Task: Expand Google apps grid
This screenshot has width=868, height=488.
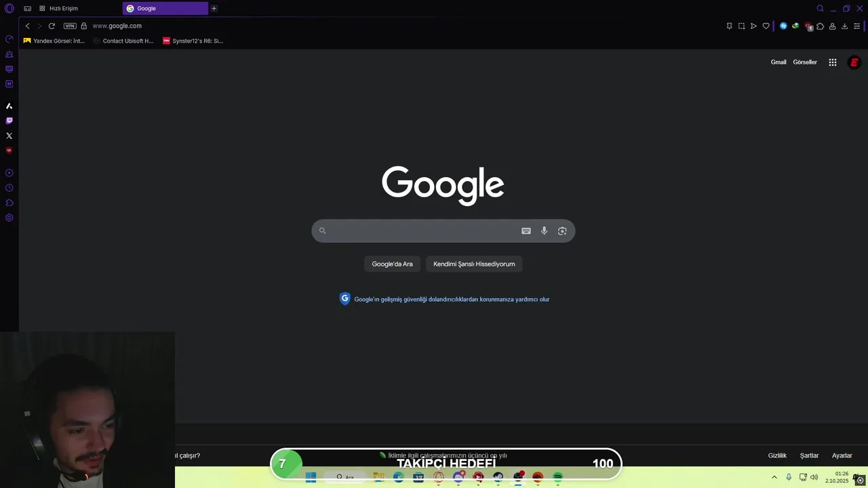Action: tap(833, 62)
